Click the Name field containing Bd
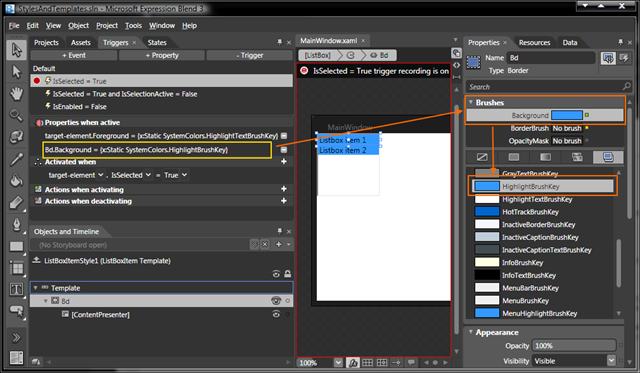The height and width of the screenshot is (373, 640). [x=551, y=58]
